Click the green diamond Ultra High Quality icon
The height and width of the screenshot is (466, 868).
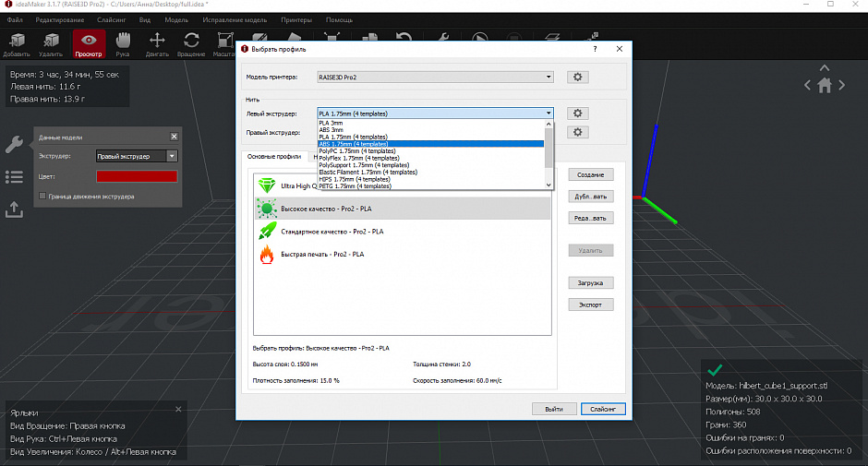tap(267, 185)
